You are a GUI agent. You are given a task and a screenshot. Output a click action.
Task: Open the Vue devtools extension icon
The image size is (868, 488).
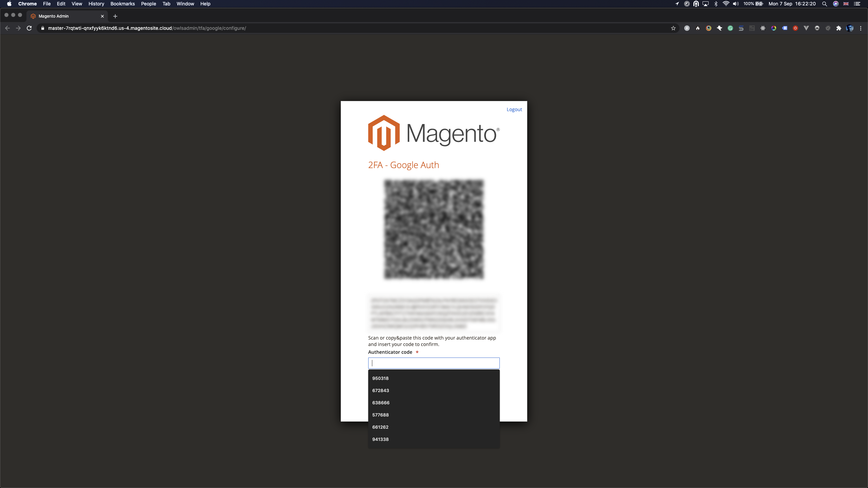pos(806,28)
